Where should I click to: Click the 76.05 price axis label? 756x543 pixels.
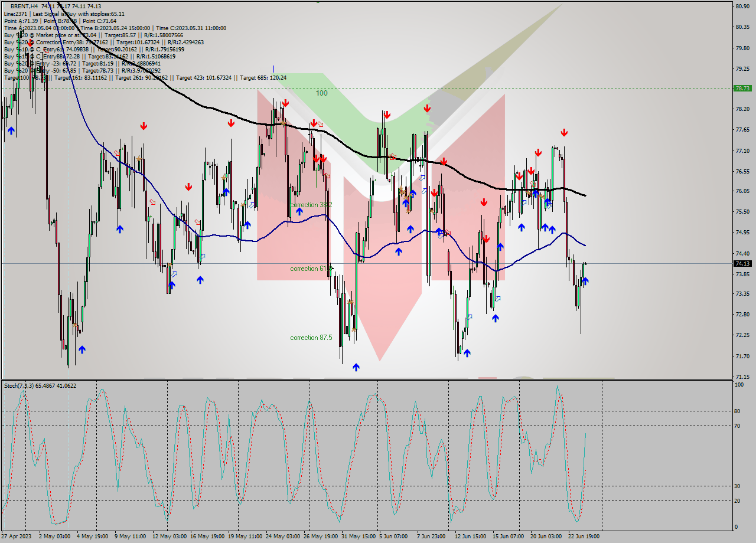[x=742, y=191]
